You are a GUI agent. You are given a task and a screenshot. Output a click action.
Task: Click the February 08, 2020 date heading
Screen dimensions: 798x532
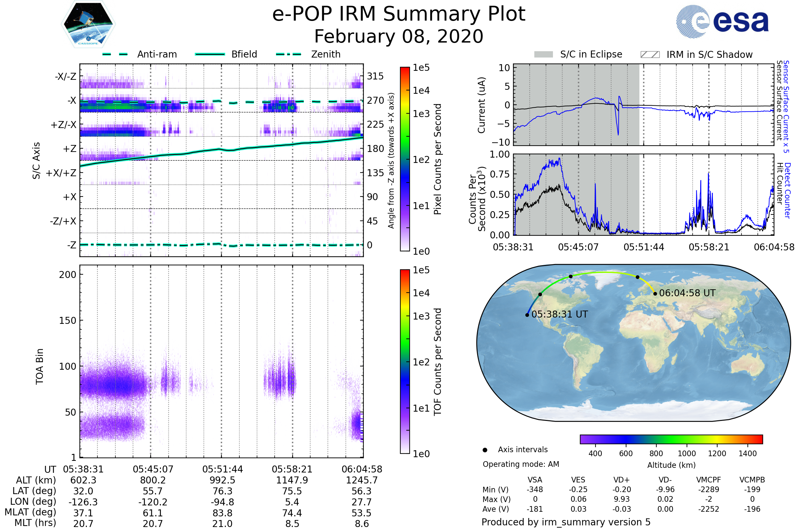pyautogui.click(x=399, y=37)
